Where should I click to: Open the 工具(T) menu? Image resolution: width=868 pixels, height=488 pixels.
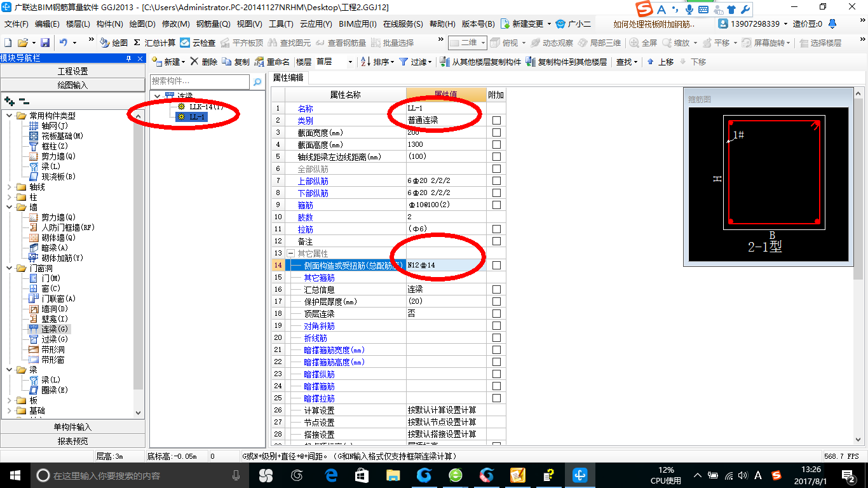(281, 24)
